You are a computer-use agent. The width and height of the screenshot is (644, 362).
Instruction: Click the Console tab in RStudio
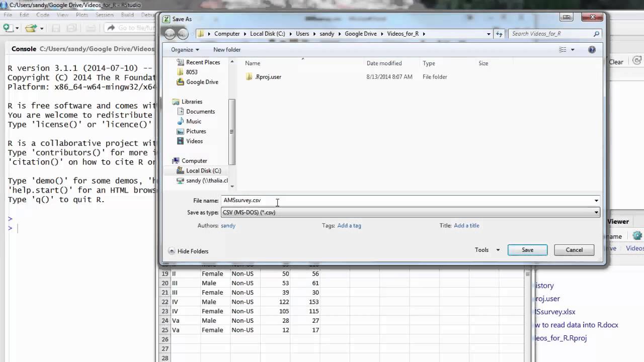(24, 49)
